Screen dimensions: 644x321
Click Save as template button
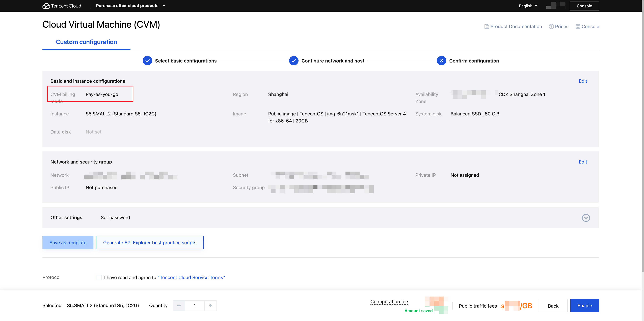point(68,243)
